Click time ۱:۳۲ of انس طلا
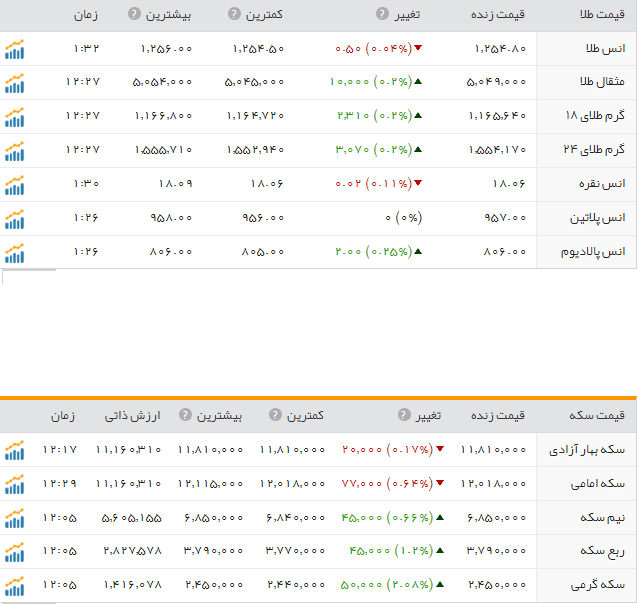 point(86,49)
